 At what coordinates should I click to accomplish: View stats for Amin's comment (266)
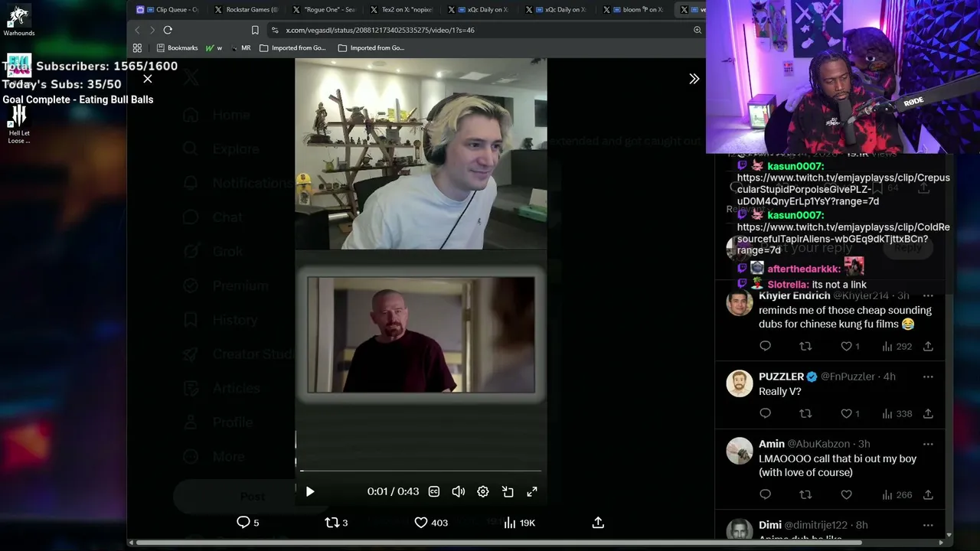pyautogui.click(x=897, y=495)
